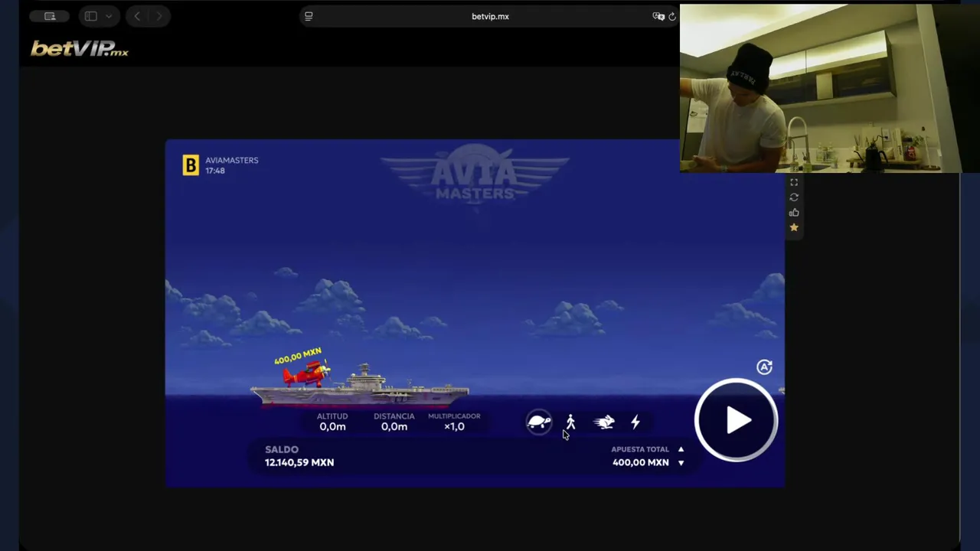
Task: Click the DISTANCIA 0,0m readout
Action: click(394, 422)
